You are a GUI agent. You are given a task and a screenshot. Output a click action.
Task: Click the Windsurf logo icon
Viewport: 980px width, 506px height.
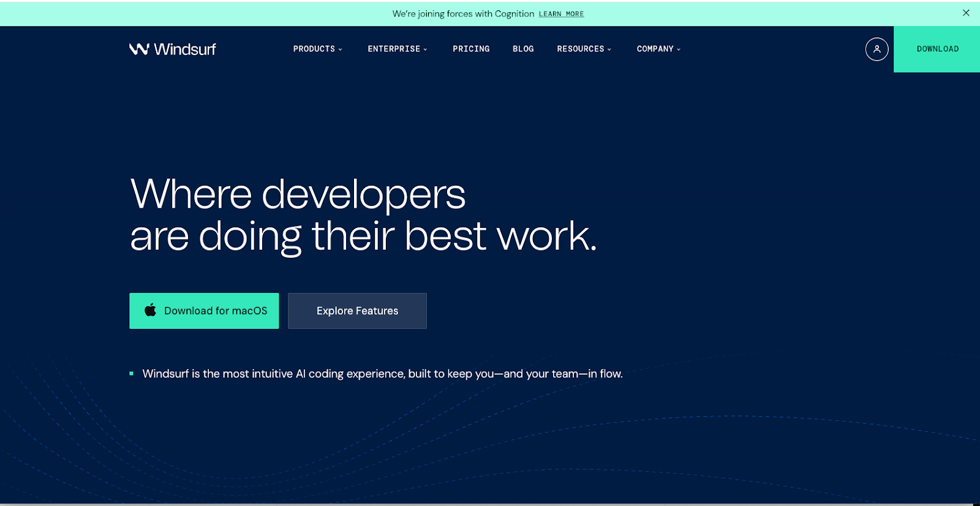point(139,49)
